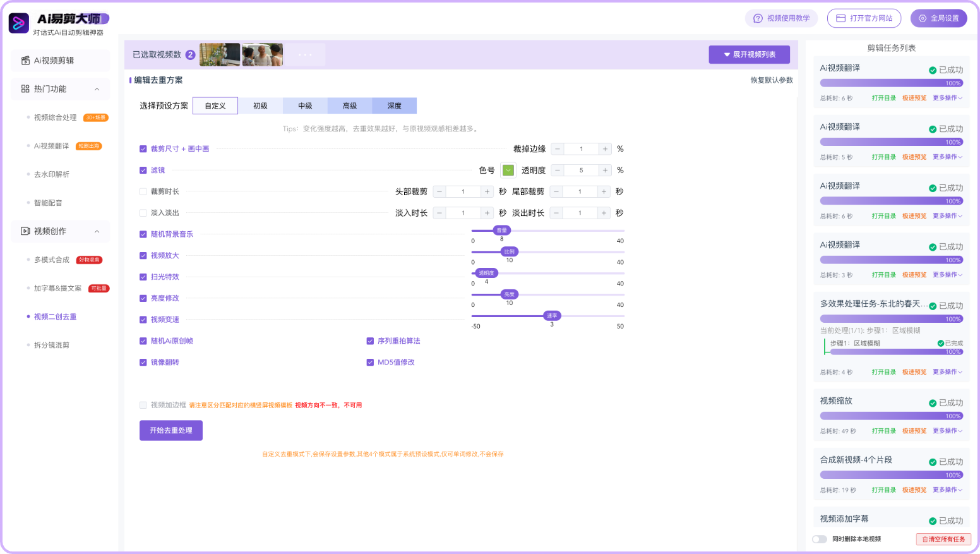The image size is (980, 554).
Task: Open Ai视频剪辑 sidebar icon
Action: [x=25, y=61]
